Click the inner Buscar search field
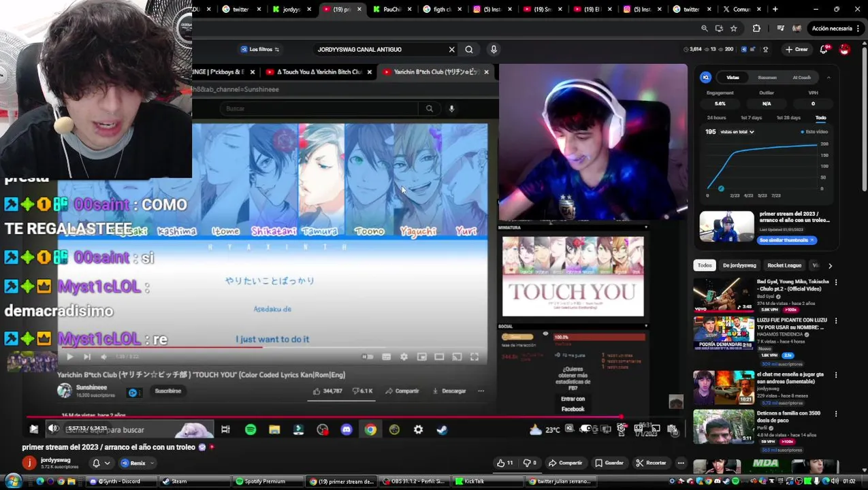Viewport: 868px width, 490px height. (x=320, y=109)
